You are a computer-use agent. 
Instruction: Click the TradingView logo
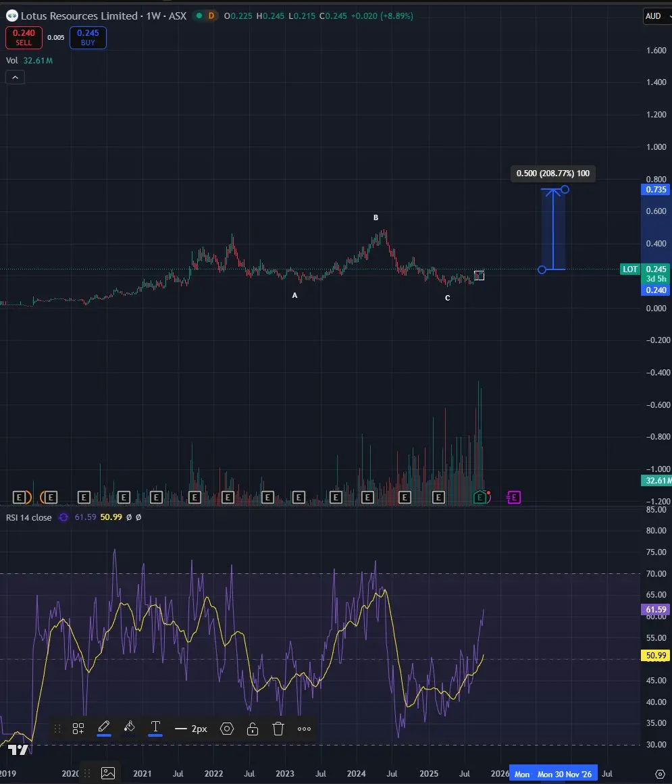(x=18, y=750)
